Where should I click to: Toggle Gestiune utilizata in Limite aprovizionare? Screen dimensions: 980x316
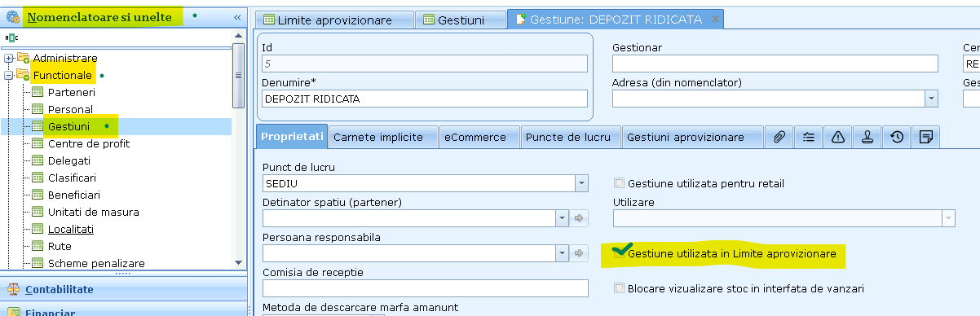(620, 253)
